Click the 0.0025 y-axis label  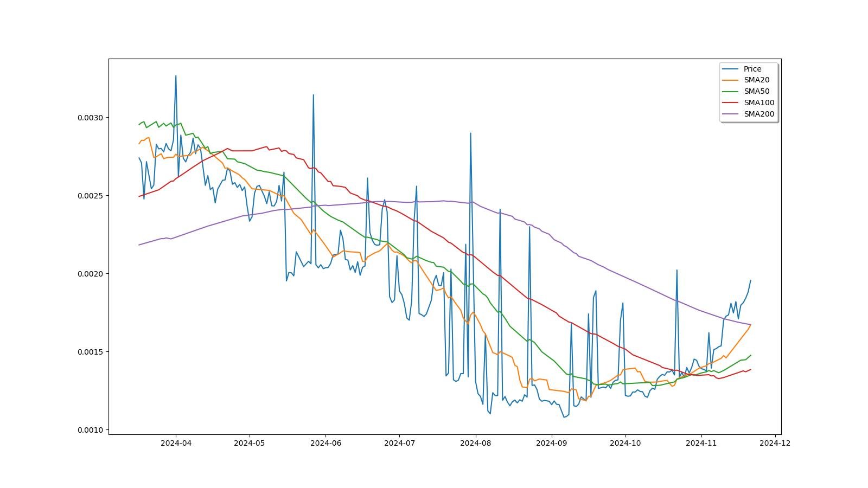[x=91, y=196]
